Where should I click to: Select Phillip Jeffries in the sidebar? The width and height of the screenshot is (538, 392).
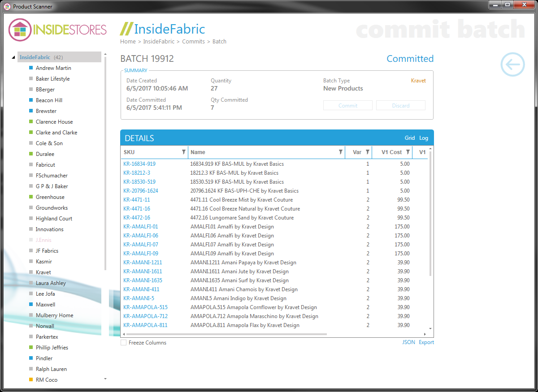[x=52, y=348]
